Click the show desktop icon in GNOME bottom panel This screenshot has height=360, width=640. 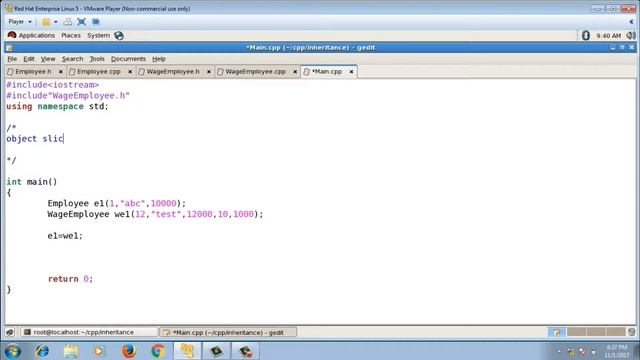tap(10, 332)
